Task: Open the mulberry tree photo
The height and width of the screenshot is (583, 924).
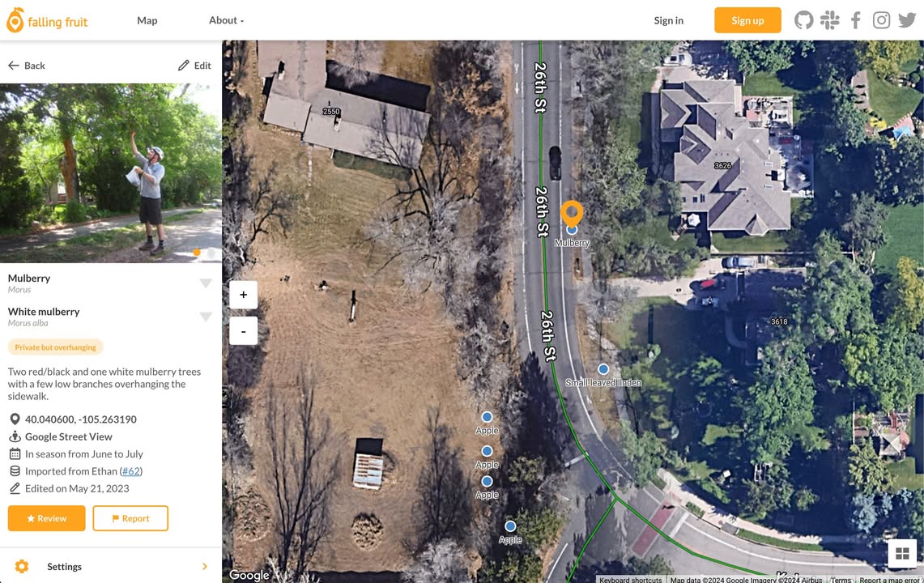Action: coord(111,172)
